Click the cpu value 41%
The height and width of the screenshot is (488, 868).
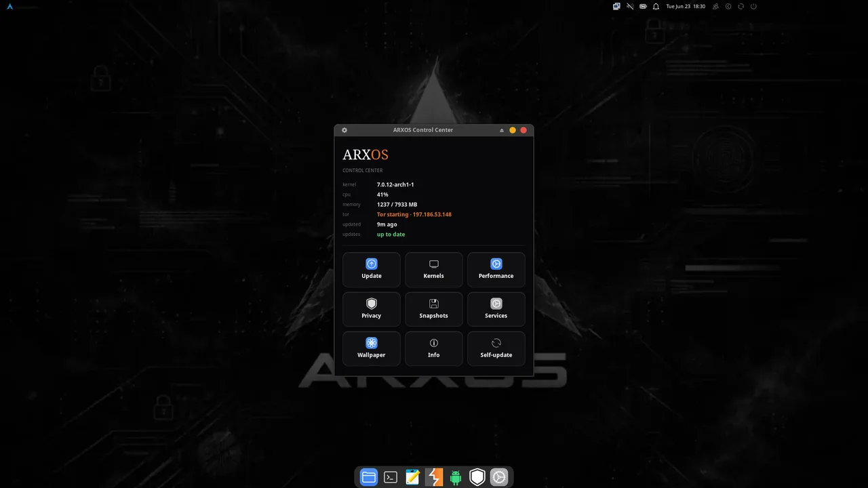click(x=382, y=195)
